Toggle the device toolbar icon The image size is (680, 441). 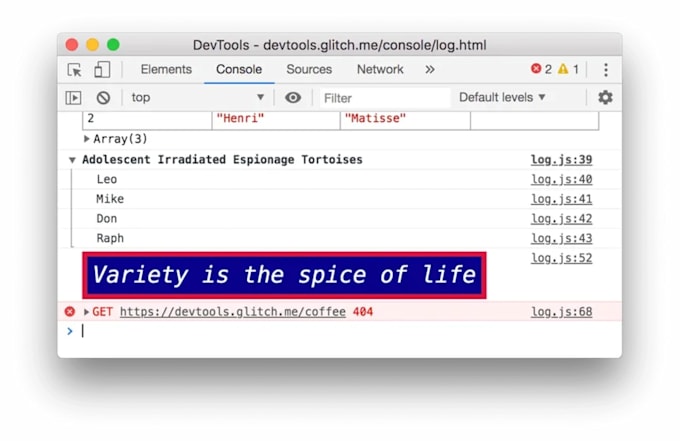pyautogui.click(x=102, y=70)
